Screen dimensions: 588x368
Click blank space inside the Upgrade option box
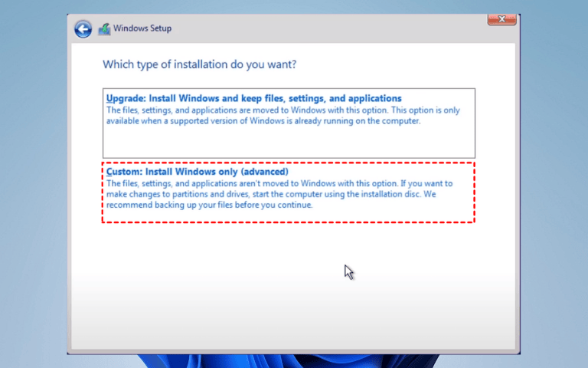[x=289, y=143]
